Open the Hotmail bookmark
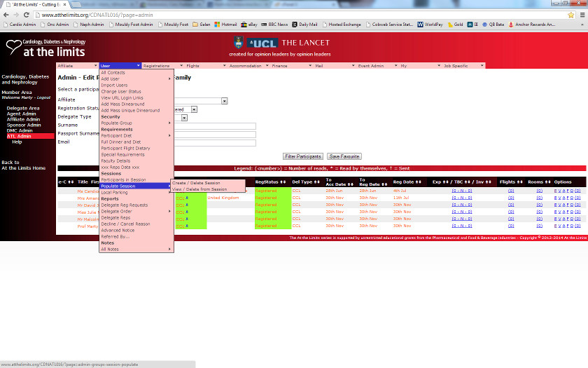588x368 pixels. tap(225, 25)
